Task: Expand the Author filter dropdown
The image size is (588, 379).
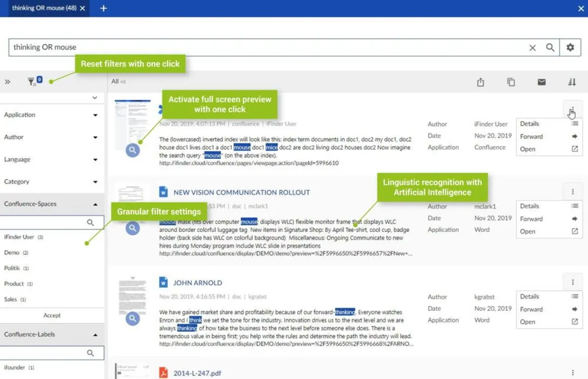Action: 96,137
